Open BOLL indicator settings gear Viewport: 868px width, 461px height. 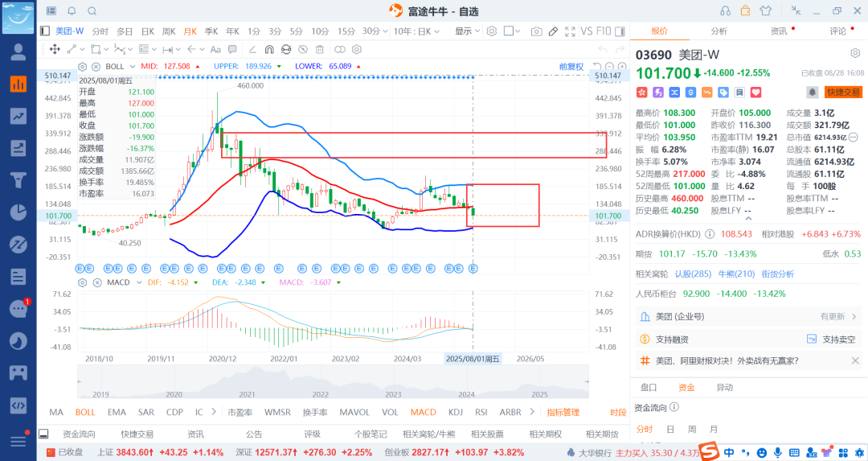click(x=83, y=67)
